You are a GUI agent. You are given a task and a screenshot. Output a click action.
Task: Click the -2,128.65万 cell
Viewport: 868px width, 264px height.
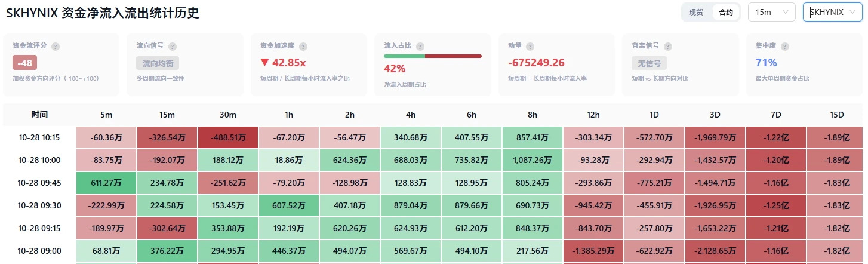pos(715,251)
